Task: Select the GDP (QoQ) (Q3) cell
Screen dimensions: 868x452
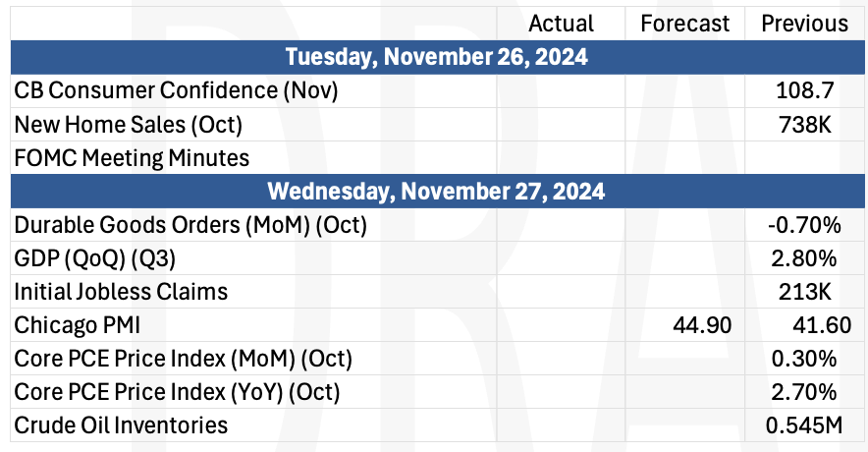Action: pos(253,258)
